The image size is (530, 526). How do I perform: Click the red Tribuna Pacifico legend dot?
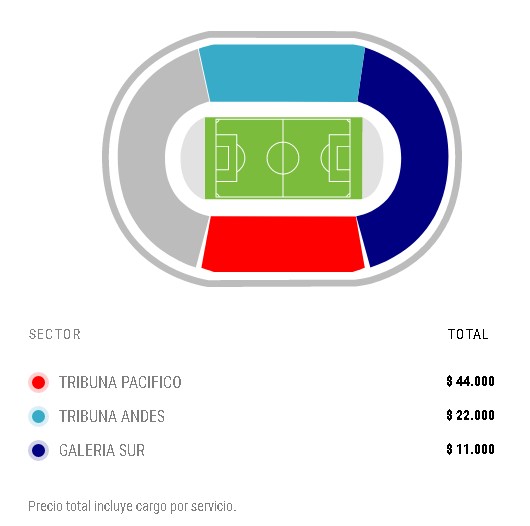click(39, 382)
